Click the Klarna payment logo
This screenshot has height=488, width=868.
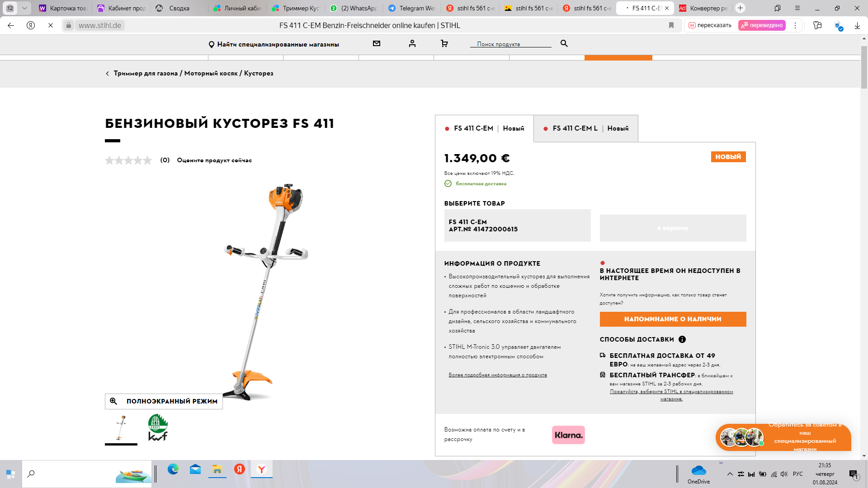tap(568, 435)
